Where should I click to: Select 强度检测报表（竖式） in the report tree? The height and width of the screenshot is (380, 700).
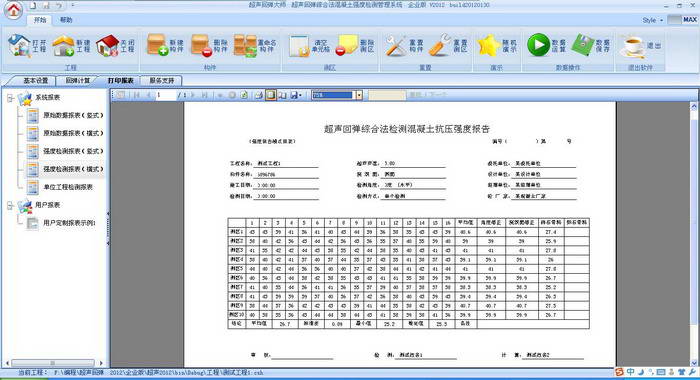[x=73, y=151]
